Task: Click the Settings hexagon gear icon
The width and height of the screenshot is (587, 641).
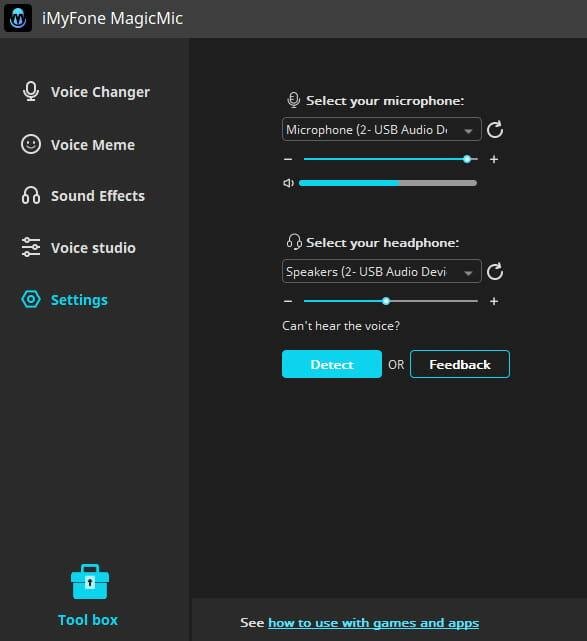Action: coord(31,299)
